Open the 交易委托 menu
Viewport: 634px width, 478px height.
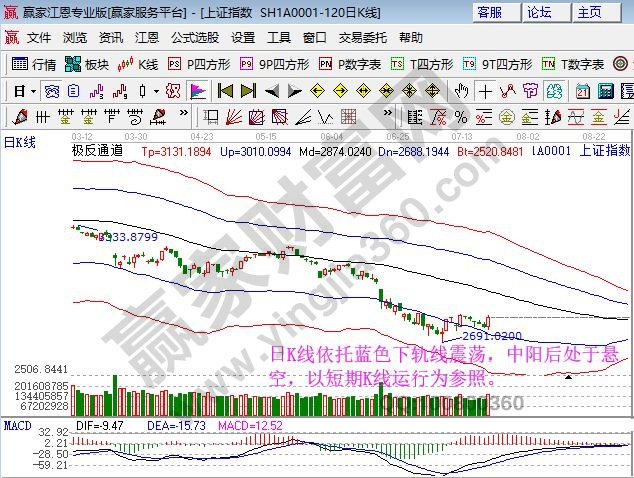(x=363, y=38)
